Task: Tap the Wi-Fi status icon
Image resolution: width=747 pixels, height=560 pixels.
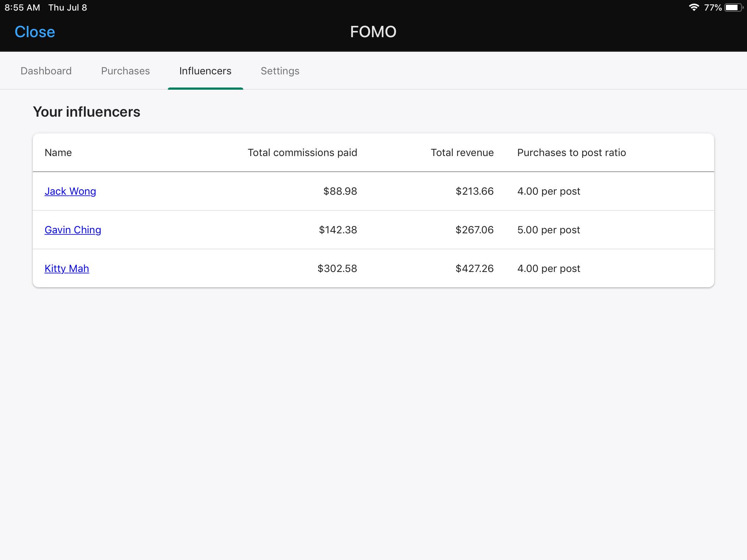Action: coord(693,7)
